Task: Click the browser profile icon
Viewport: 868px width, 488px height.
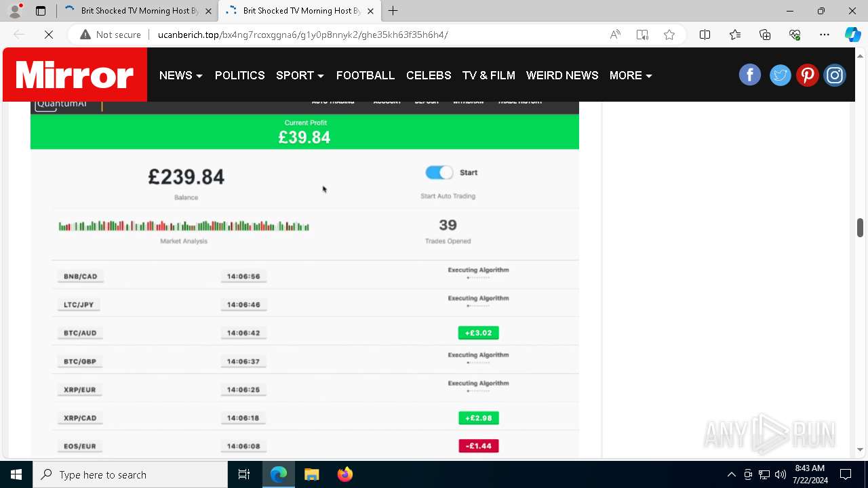Action: (15, 11)
